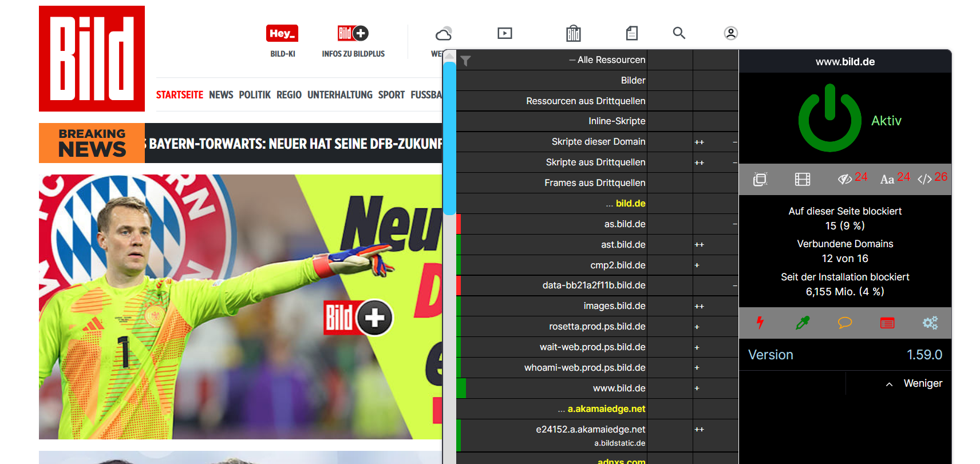Open the video player icon in Bild header
980x464 pixels.
coord(505,33)
